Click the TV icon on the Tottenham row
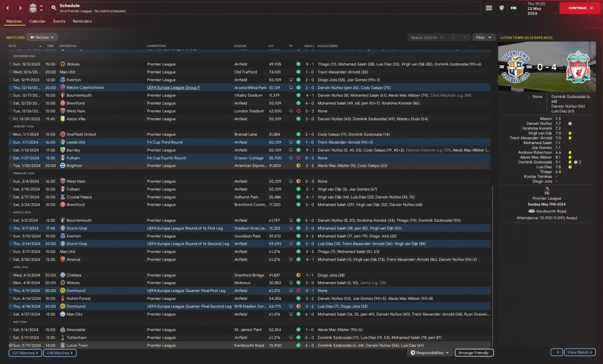This screenshot has height=364, width=603. pos(291,338)
